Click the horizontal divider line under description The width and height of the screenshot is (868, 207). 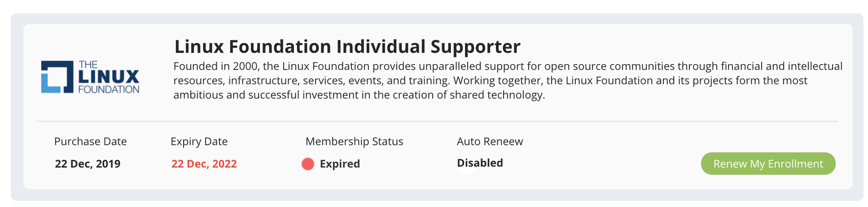click(x=437, y=121)
